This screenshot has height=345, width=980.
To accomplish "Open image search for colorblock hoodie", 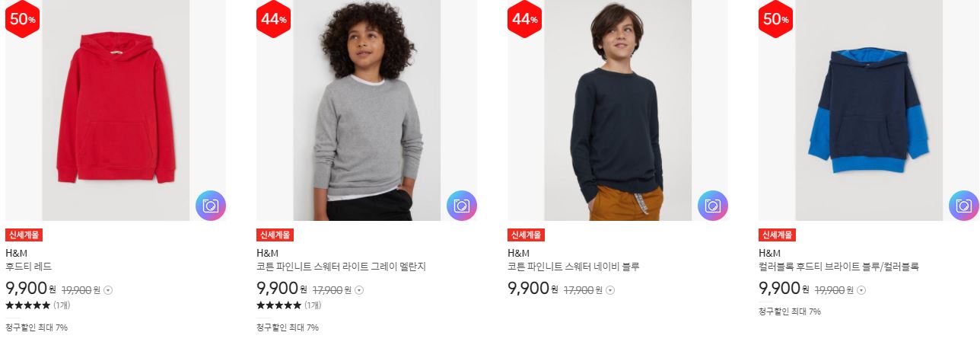I will click(964, 206).
